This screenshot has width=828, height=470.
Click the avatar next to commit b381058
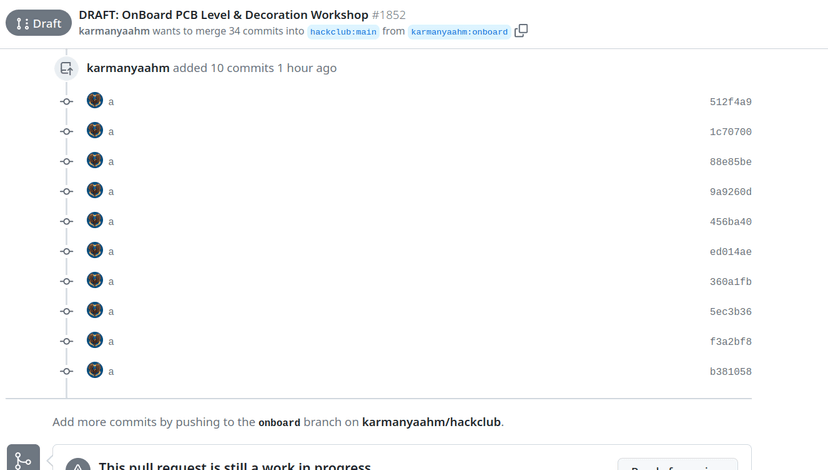click(95, 370)
